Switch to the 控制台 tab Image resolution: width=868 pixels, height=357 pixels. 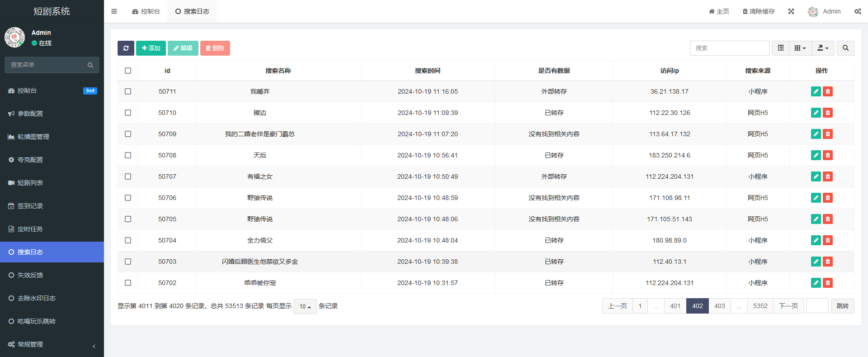(x=146, y=11)
